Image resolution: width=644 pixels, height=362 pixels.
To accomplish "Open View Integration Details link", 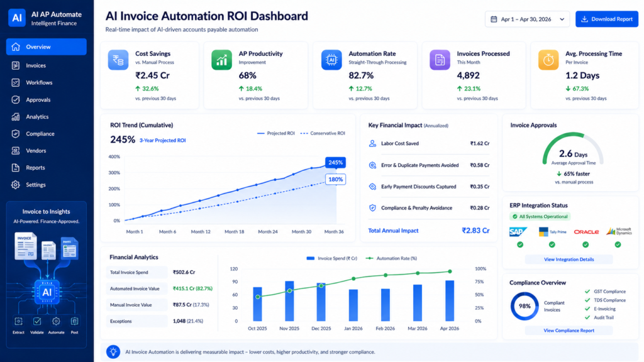I will pos(569,260).
